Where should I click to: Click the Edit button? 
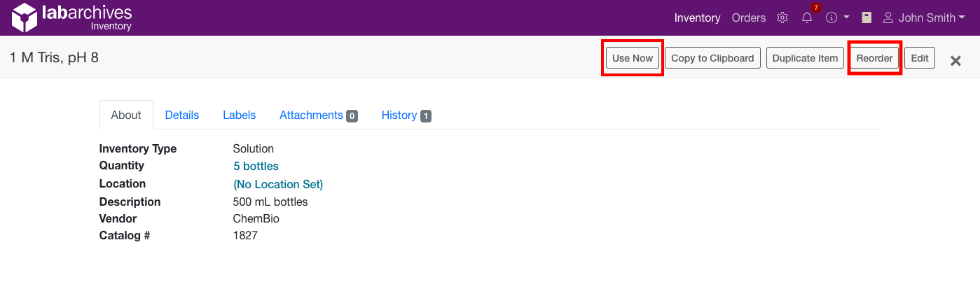(919, 58)
